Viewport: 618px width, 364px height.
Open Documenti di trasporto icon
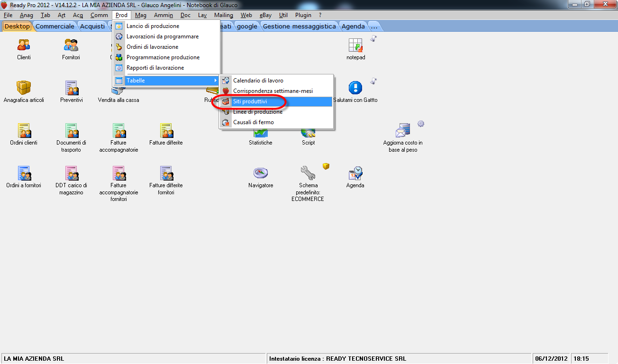(x=71, y=131)
